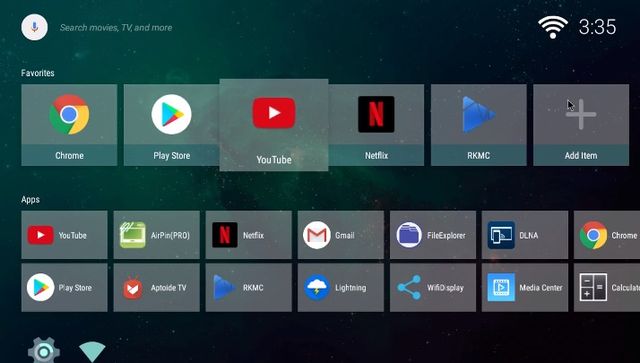The image size is (640, 363).
Task: Open the Settings gear icon
Action: (44, 350)
